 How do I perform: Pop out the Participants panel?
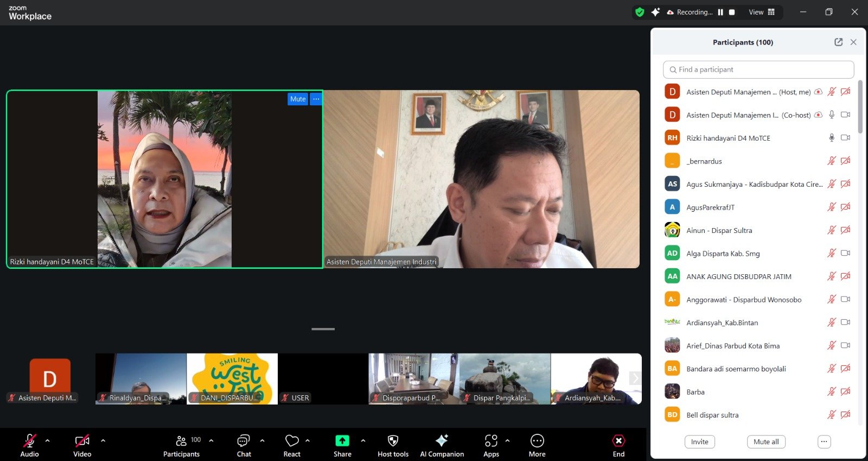coord(838,42)
